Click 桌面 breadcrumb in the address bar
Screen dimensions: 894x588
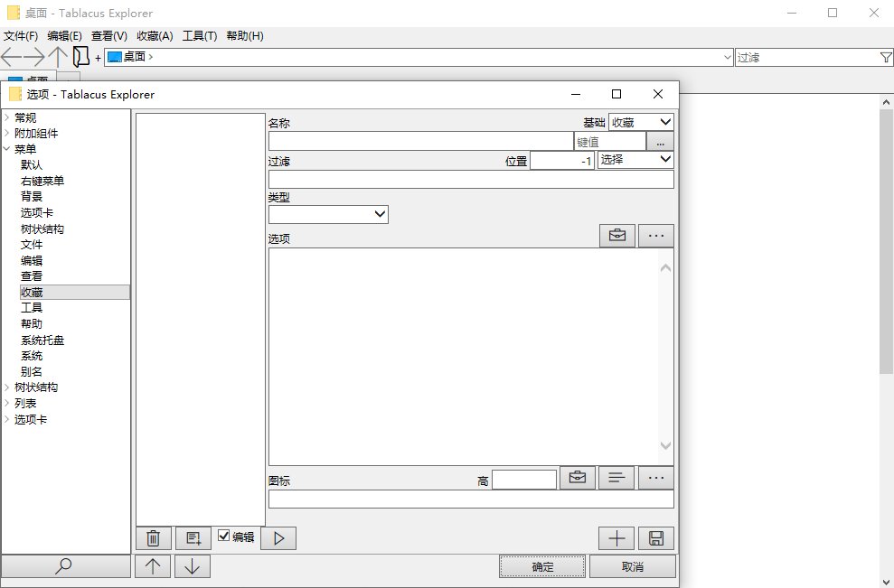click(135, 57)
